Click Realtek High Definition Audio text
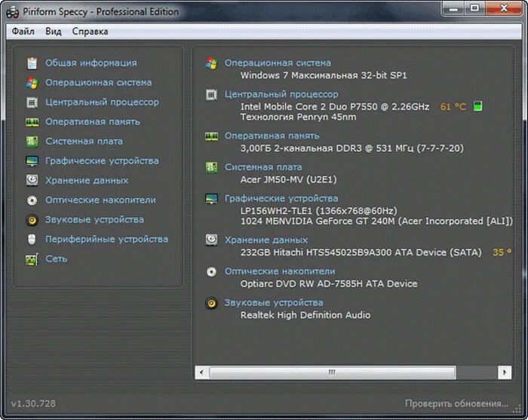The image size is (528, 420). tap(305, 315)
